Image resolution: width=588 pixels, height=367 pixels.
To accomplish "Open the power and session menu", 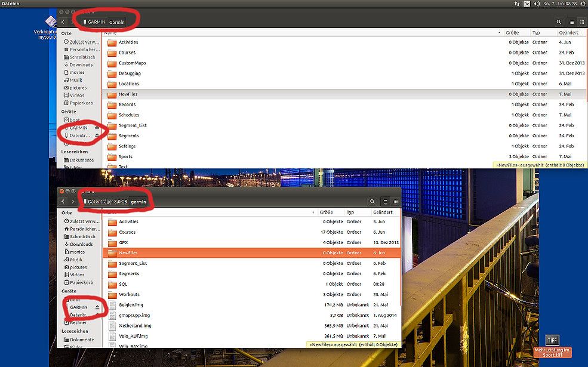I will click(x=583, y=4).
